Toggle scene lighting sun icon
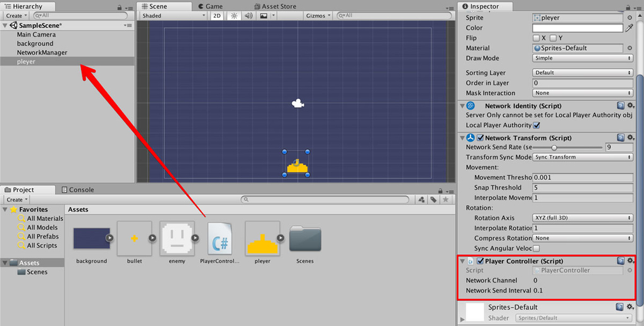The height and width of the screenshot is (326, 644). 234,16
